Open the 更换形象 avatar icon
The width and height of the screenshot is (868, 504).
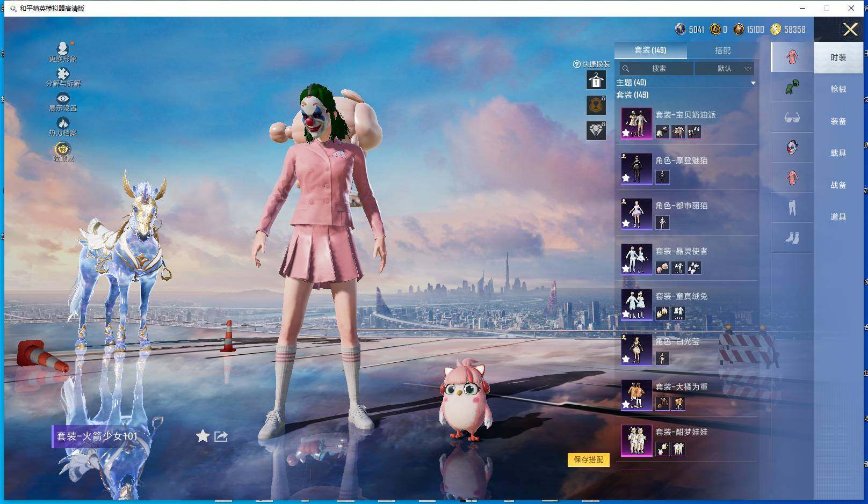click(63, 48)
